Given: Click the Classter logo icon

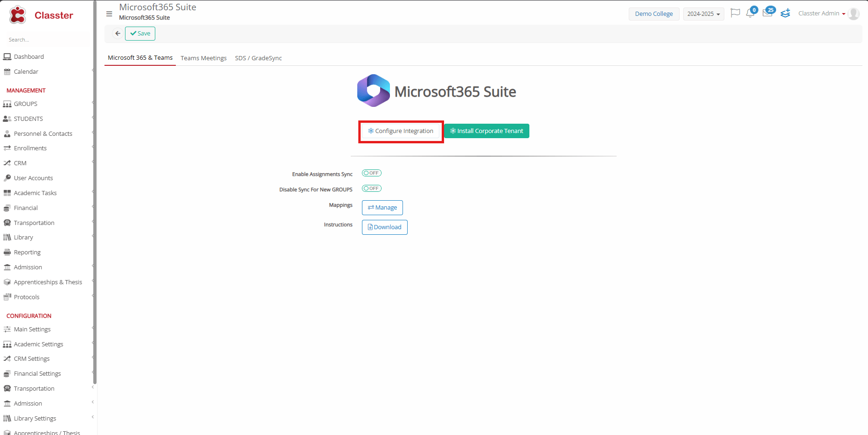Looking at the screenshot, I should [x=18, y=15].
